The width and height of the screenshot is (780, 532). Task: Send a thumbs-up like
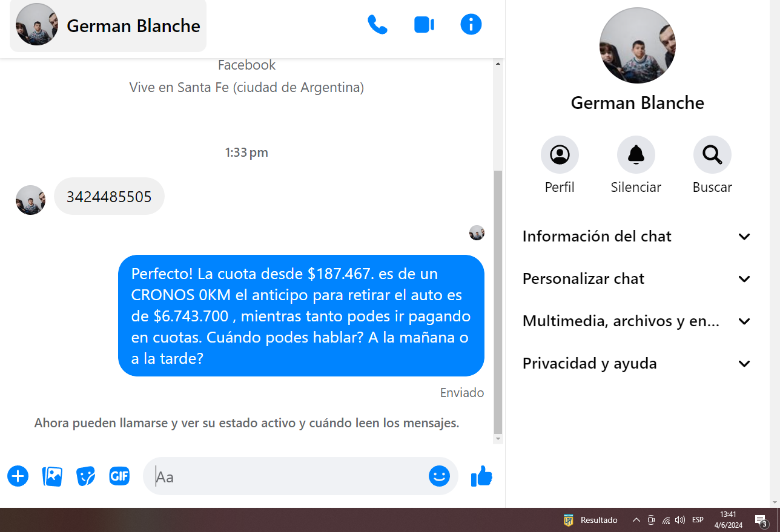click(481, 476)
